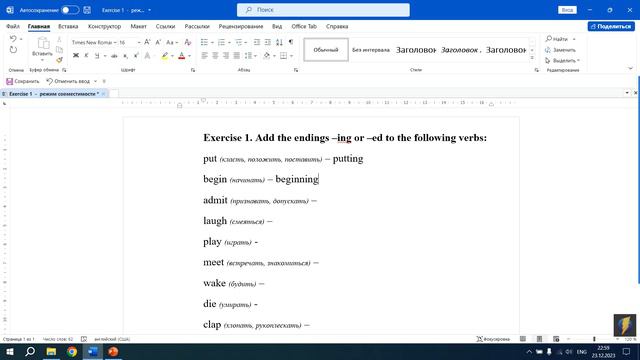Click the Undo arrow icon

(13, 39)
